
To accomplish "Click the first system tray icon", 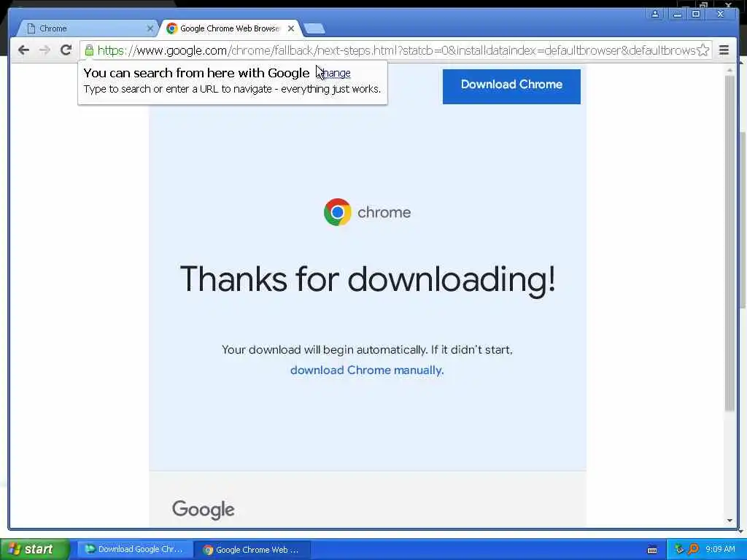I will click(679, 549).
